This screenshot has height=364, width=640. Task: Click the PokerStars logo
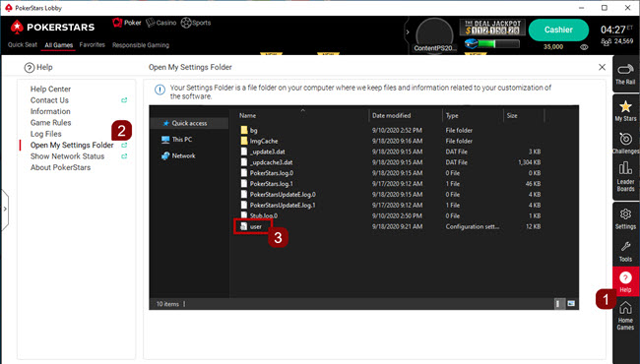point(52,28)
